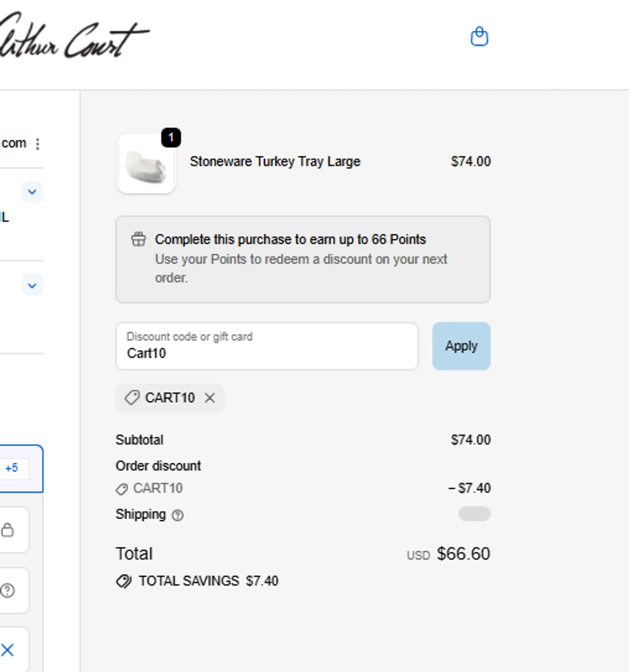Open the Shipping help question mark
Screen dimensions: 629x672
coord(178,515)
